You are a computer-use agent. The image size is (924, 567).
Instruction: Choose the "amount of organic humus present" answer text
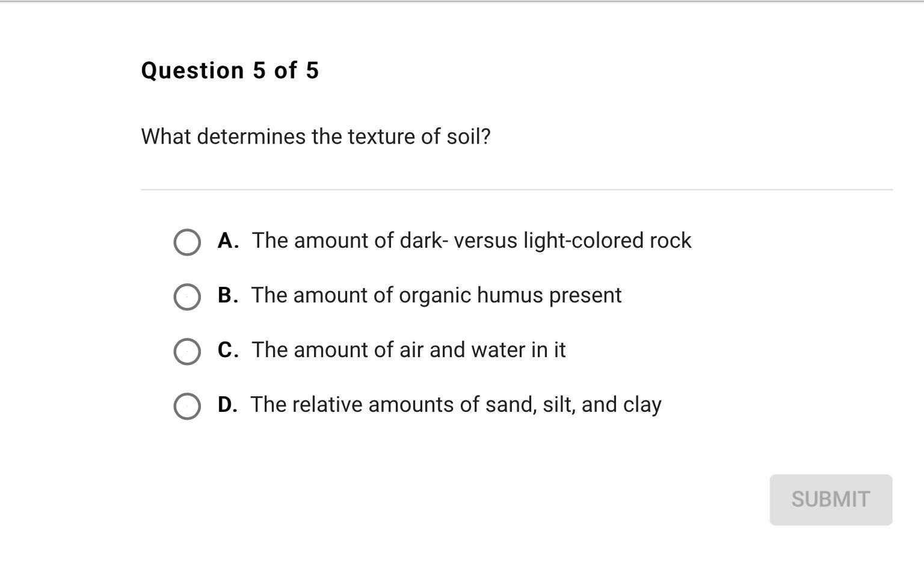pos(436,295)
